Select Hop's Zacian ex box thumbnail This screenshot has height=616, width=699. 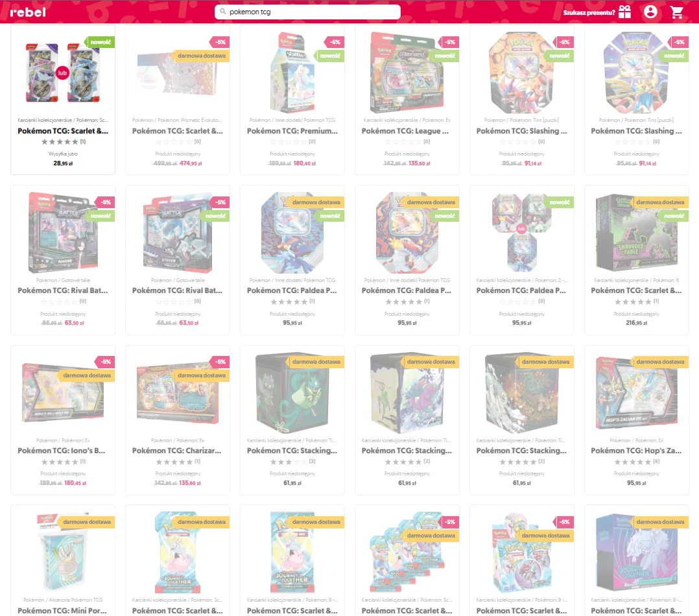coord(637,393)
